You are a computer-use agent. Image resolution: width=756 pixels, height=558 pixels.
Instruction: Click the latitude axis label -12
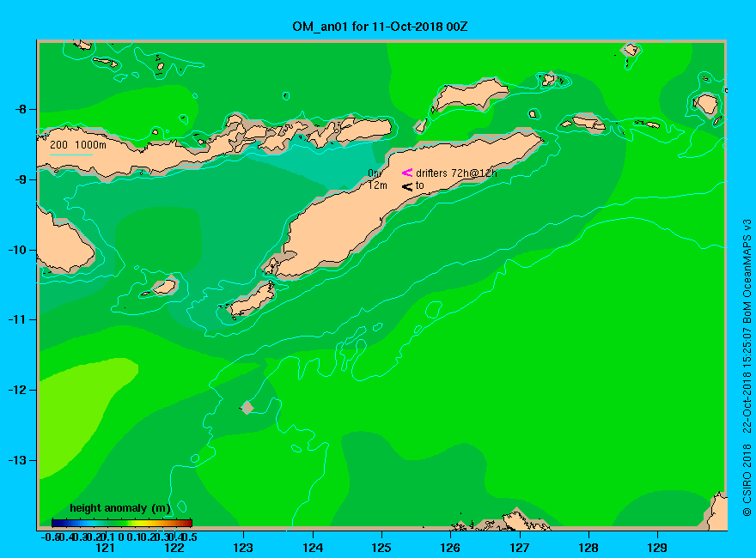pyautogui.click(x=17, y=390)
